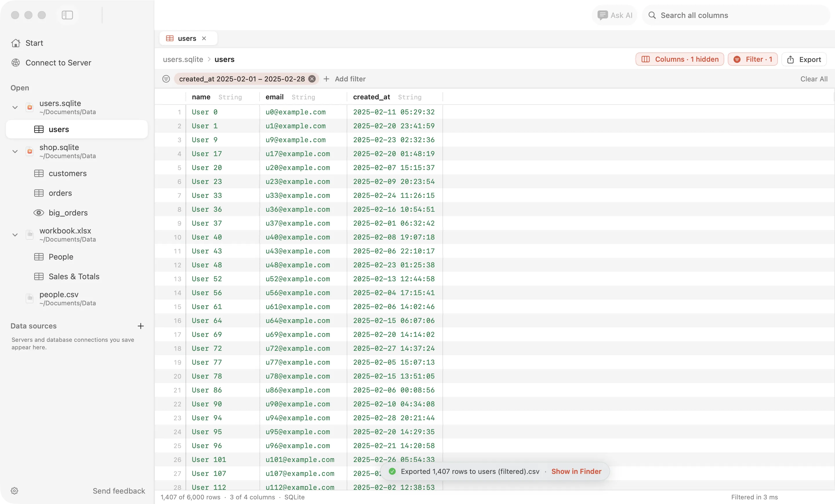Close the users tab

[x=204, y=39]
